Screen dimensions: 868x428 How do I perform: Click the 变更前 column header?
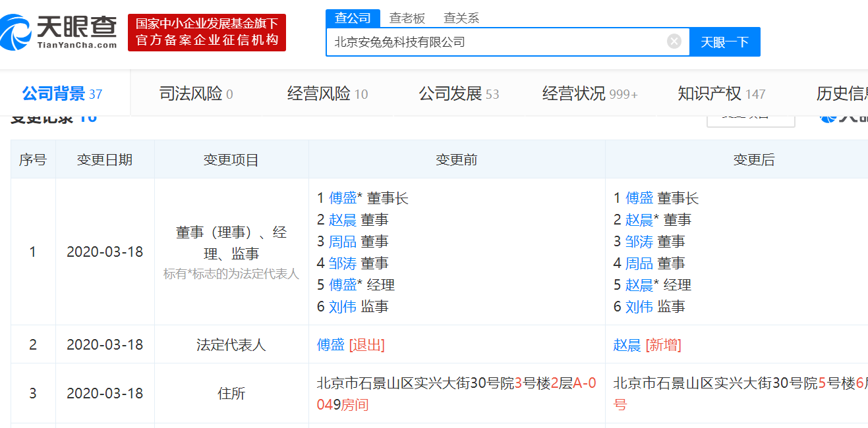click(457, 159)
